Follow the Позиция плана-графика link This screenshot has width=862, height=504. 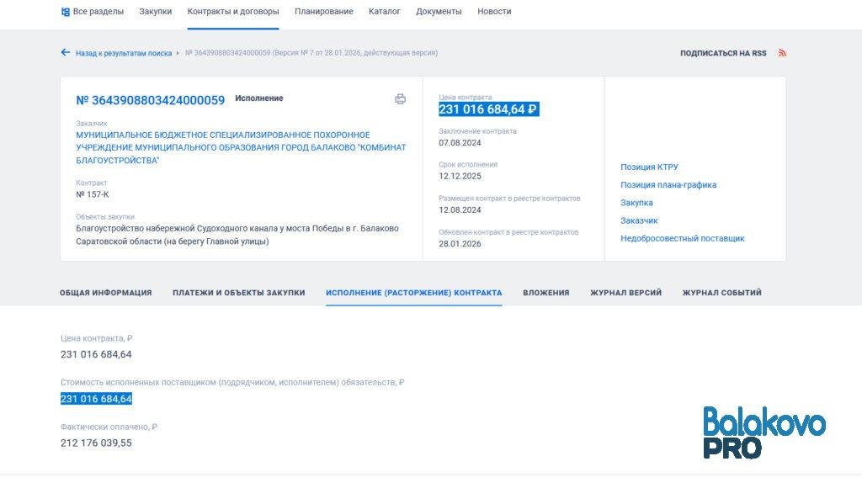point(668,184)
